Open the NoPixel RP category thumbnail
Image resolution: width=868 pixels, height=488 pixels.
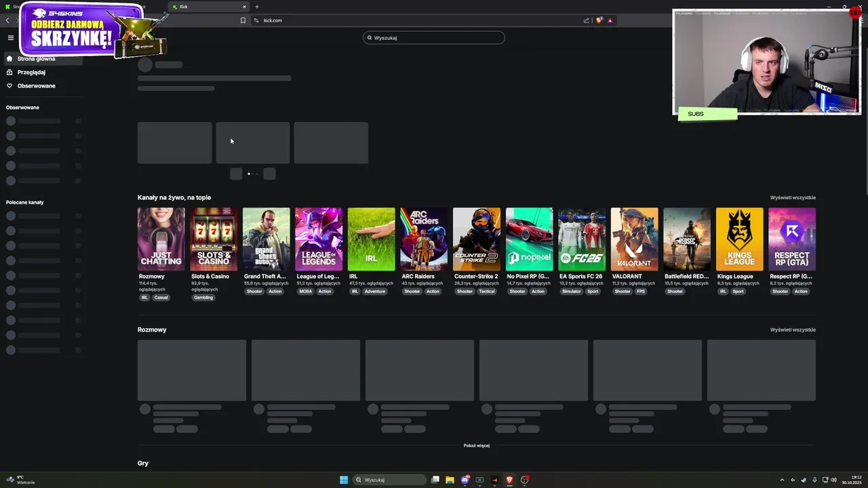coord(529,239)
